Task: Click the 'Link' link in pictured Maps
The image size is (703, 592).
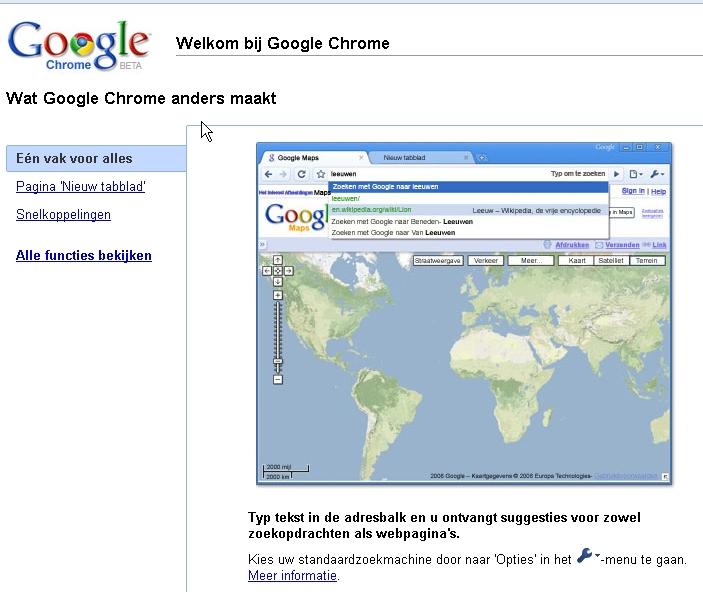Action: coord(659,245)
